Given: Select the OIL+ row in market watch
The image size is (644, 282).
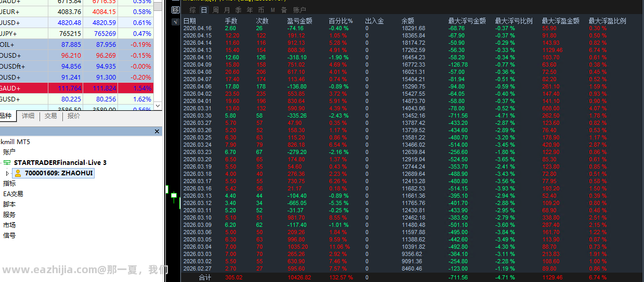Looking at the screenshot, I should click(x=77, y=45).
